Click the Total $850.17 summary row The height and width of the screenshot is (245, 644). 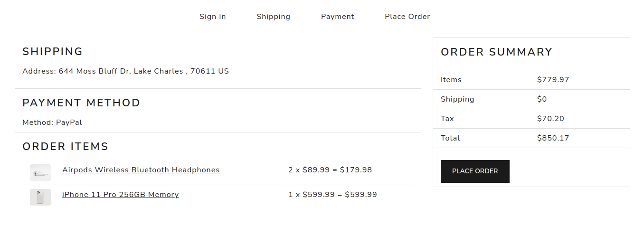click(x=531, y=138)
